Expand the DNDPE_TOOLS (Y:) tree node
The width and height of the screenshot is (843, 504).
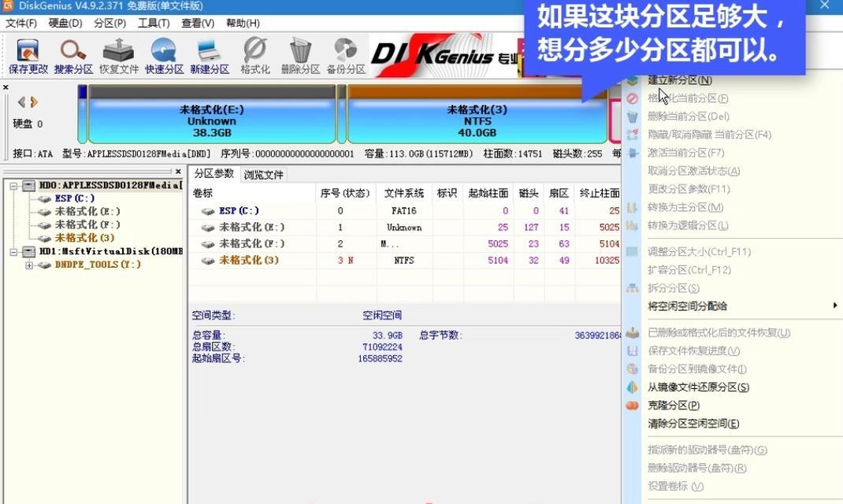click(x=29, y=265)
